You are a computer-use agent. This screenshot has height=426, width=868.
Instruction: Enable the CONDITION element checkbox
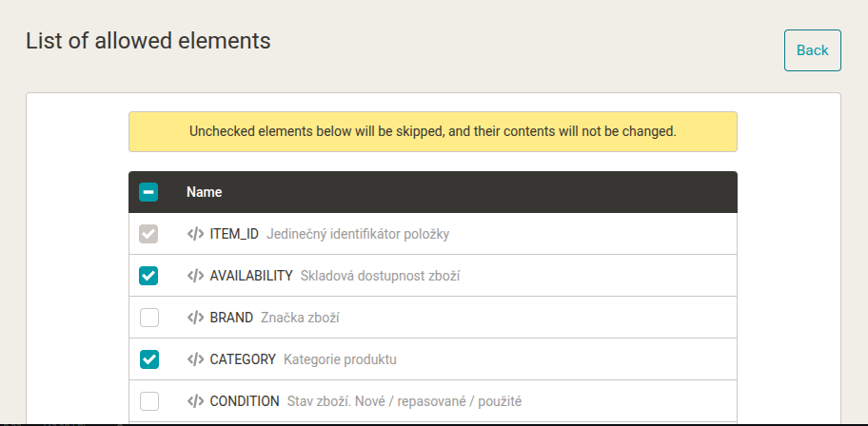click(148, 401)
